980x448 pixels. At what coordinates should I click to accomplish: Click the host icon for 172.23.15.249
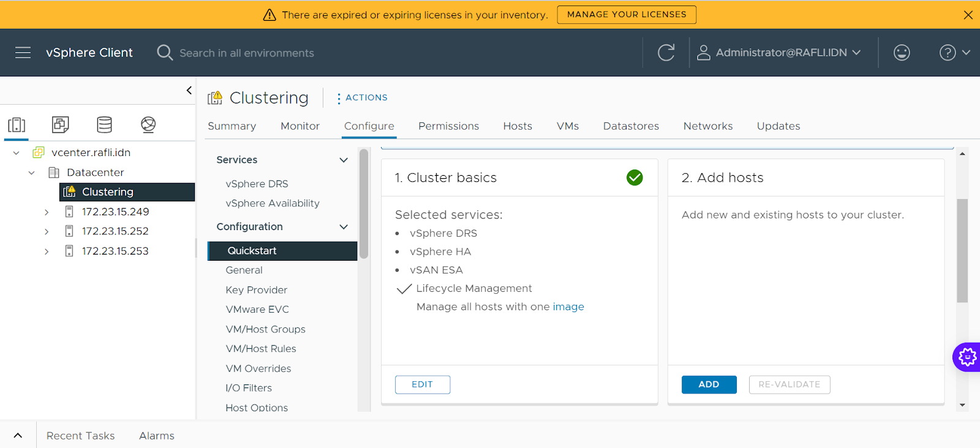pyautogui.click(x=69, y=212)
